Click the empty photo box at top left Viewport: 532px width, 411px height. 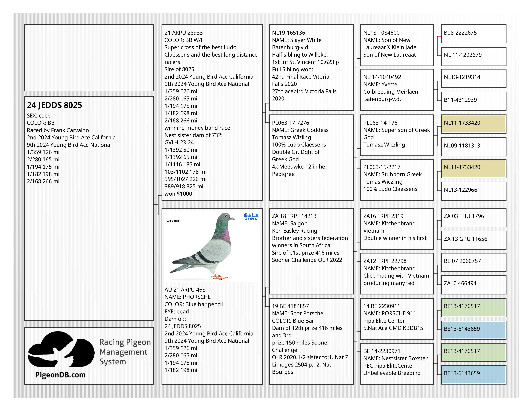89,58
